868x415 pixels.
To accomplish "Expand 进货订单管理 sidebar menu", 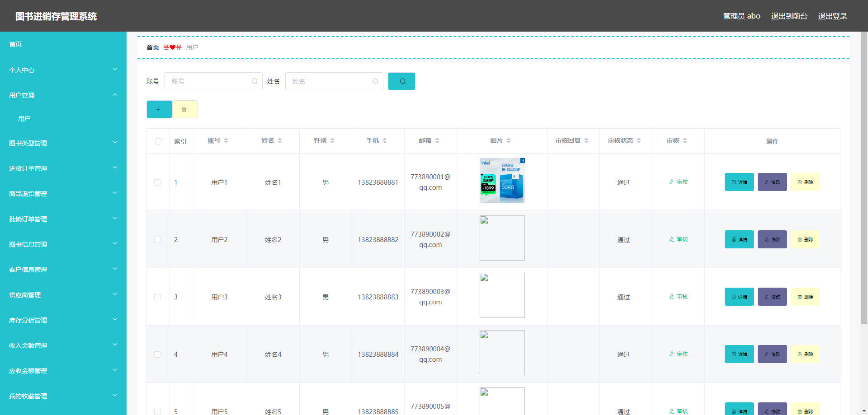I will (63, 168).
